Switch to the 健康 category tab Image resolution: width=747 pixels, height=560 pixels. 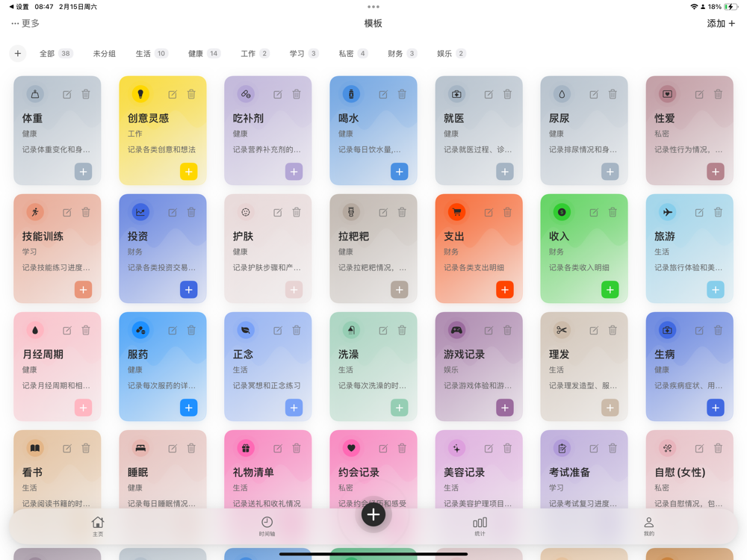tap(204, 53)
